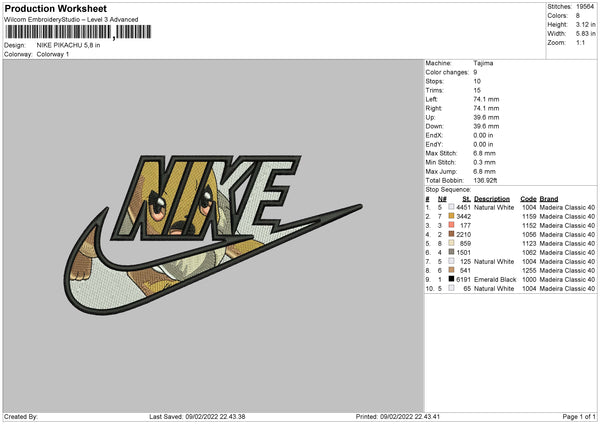Click the 'Right:' label
Viewport: 600px width, 424px height.
point(434,108)
